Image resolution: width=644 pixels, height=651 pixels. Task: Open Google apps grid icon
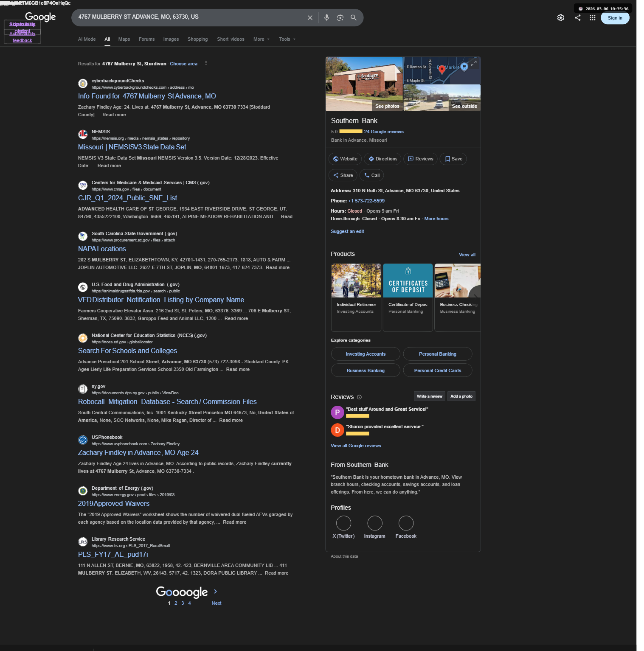[x=593, y=18]
